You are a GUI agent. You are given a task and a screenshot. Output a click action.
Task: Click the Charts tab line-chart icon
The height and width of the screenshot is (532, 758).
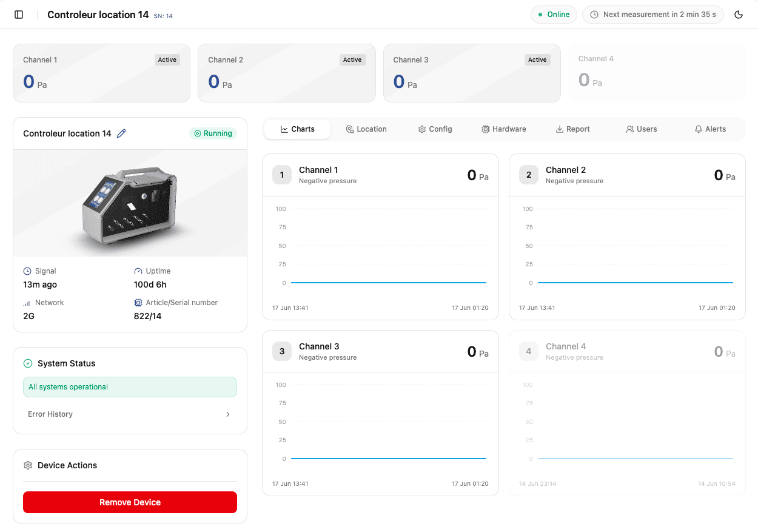click(x=284, y=129)
